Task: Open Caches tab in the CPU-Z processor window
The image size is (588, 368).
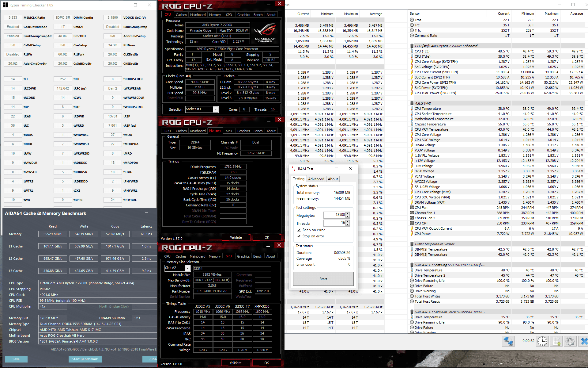Action: pyautogui.click(x=181, y=15)
